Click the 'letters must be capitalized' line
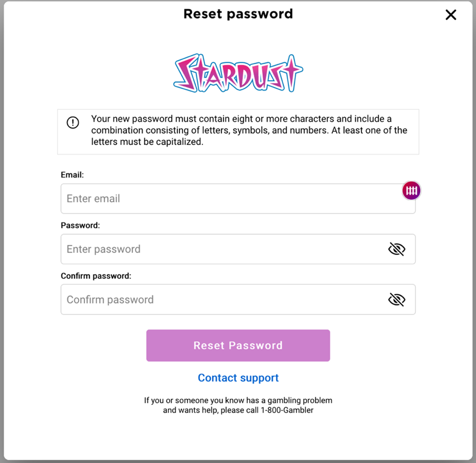Screen dimensions: 476x463 point(147,141)
